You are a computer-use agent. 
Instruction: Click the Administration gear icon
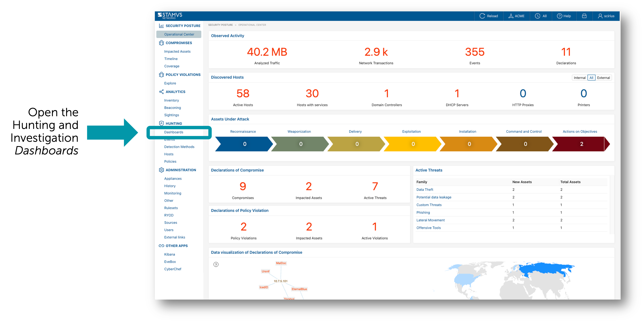pos(161,170)
